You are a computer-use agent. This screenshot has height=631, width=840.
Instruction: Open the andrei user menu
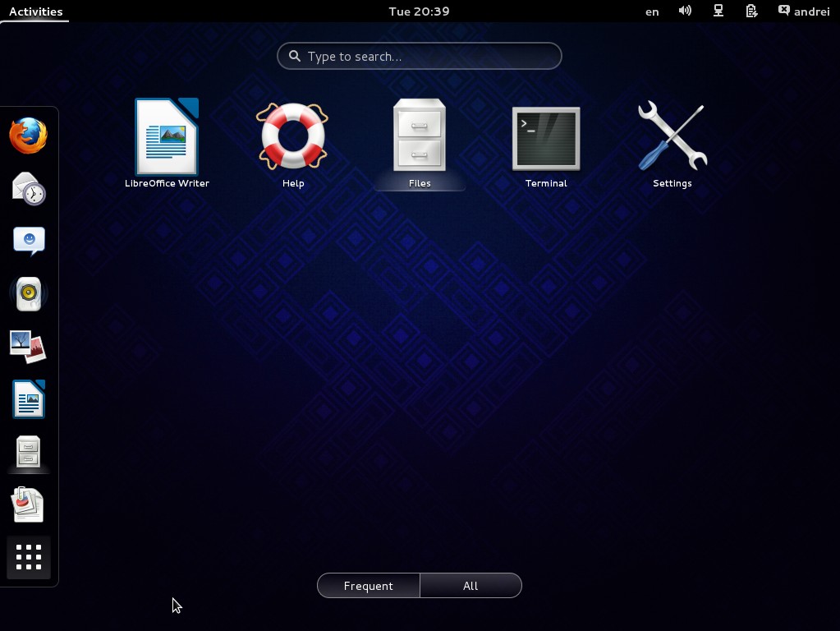(x=803, y=11)
